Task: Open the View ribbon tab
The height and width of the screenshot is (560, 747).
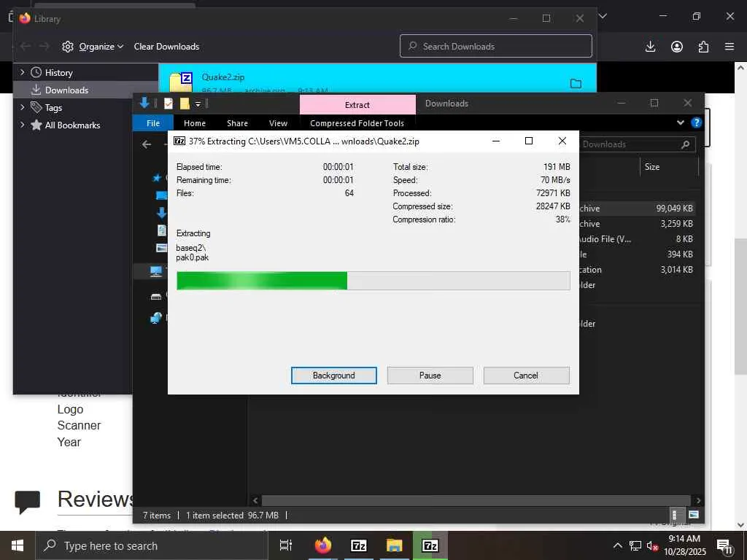Action: pyautogui.click(x=278, y=122)
